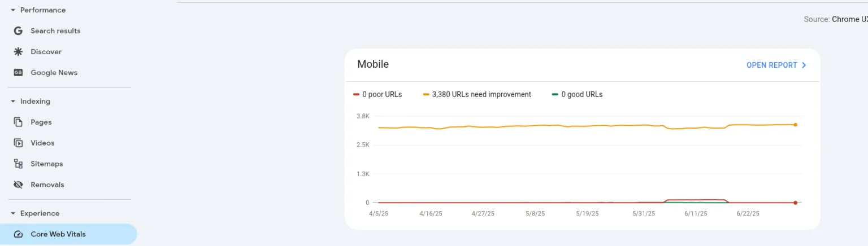Open the Search results menu item
The image size is (868, 246).
click(x=55, y=31)
